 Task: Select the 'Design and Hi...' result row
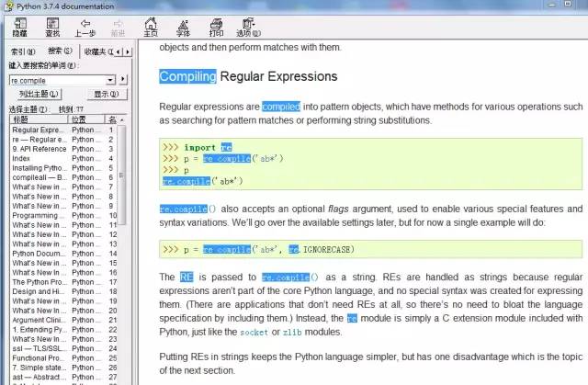[63, 291]
